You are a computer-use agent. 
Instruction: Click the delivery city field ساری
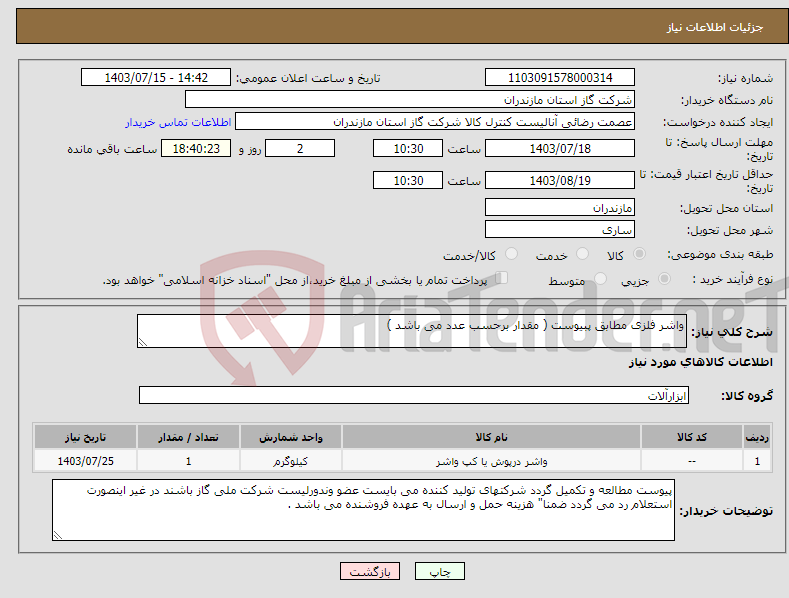tap(560, 230)
